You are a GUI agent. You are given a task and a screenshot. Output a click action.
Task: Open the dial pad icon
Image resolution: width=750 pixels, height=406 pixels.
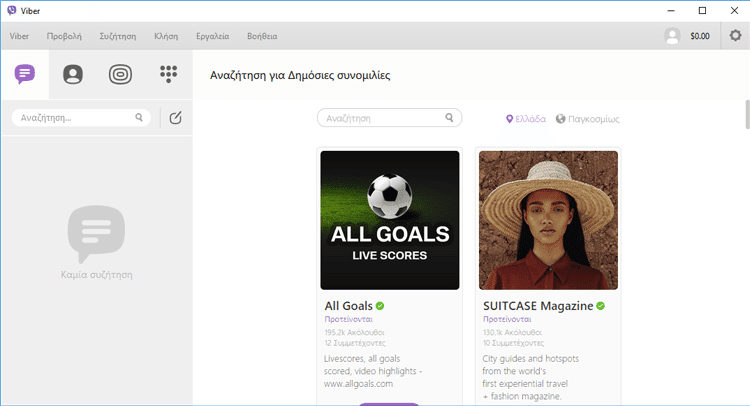click(168, 74)
